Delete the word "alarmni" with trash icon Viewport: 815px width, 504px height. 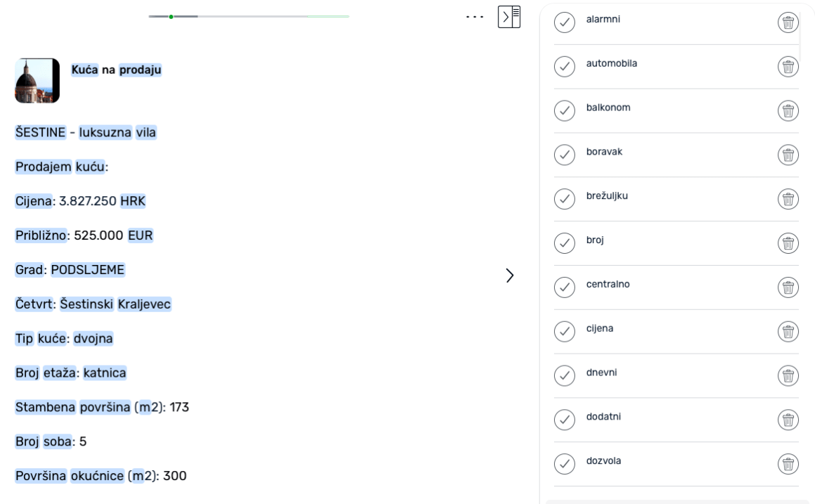coord(788,22)
